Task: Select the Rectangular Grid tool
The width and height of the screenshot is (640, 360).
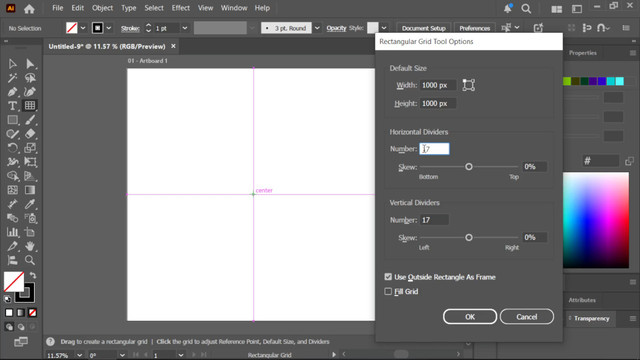Action: pos(30,106)
